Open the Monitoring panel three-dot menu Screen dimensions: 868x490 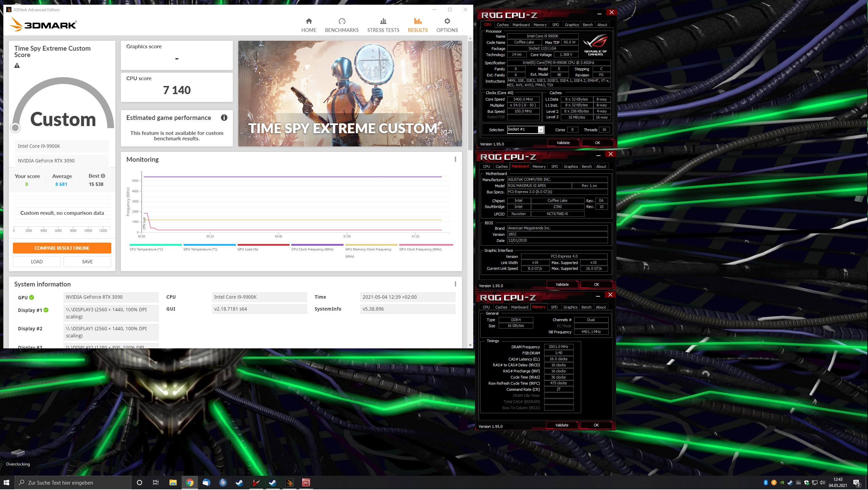pos(455,159)
